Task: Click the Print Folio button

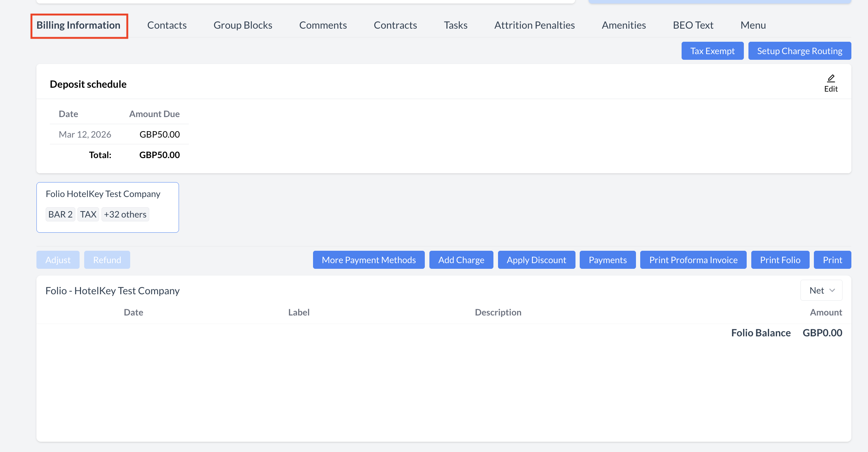Action: point(780,260)
